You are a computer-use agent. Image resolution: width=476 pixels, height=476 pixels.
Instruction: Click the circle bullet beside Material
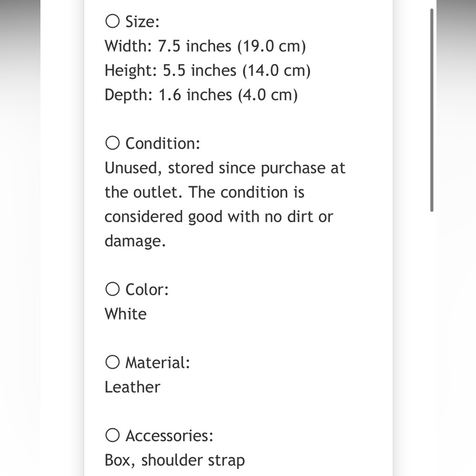[112, 362]
